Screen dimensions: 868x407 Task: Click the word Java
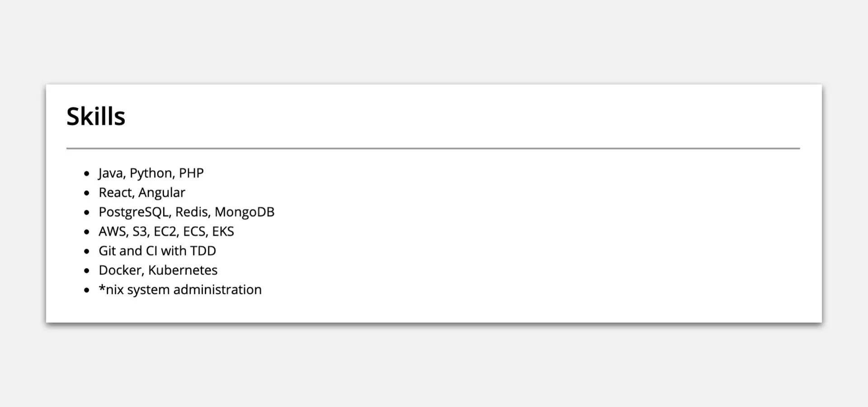tap(111, 173)
